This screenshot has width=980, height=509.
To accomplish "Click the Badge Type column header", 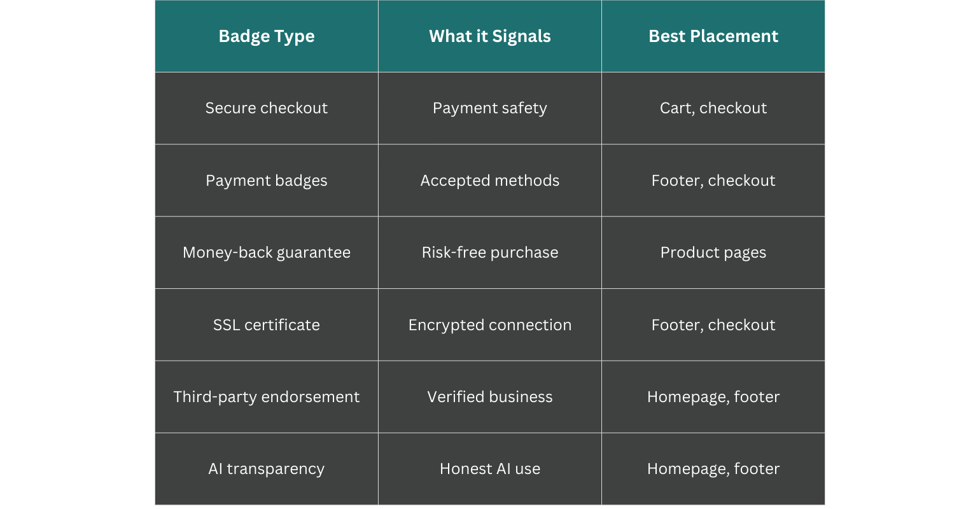I will (x=267, y=36).
